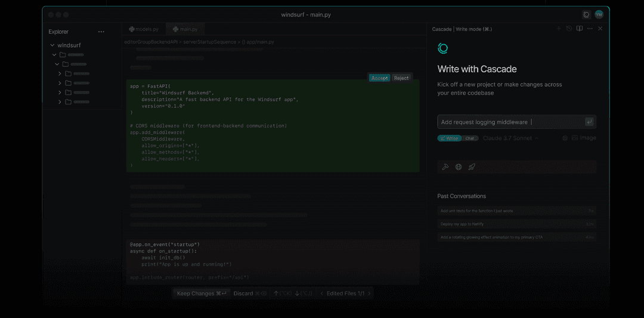
Task: Click the @ mention icon
Action: pyautogui.click(x=565, y=138)
